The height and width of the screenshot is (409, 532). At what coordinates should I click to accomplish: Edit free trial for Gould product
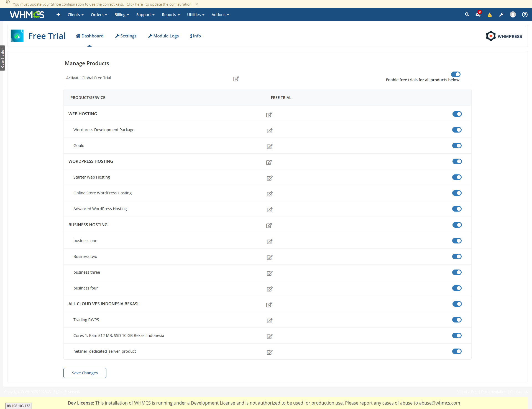click(269, 146)
